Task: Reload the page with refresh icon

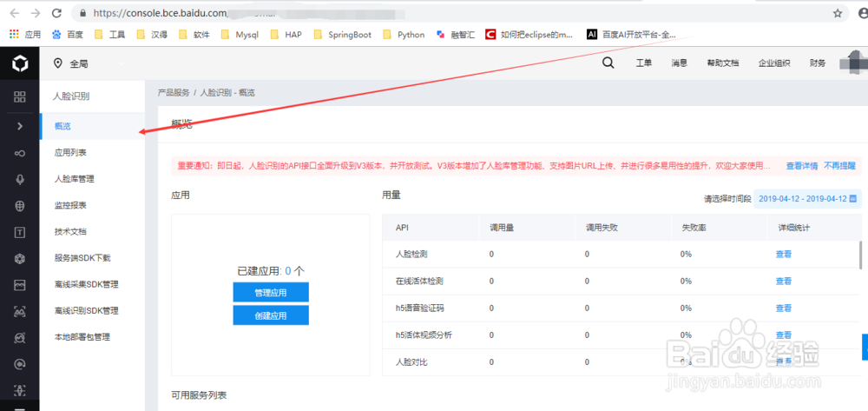Action: pos(56,13)
